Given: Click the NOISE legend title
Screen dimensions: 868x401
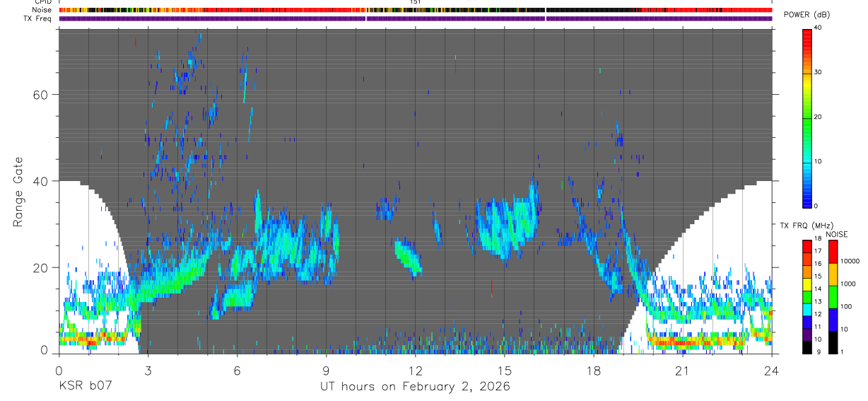Looking at the screenshot, I should 837,234.
